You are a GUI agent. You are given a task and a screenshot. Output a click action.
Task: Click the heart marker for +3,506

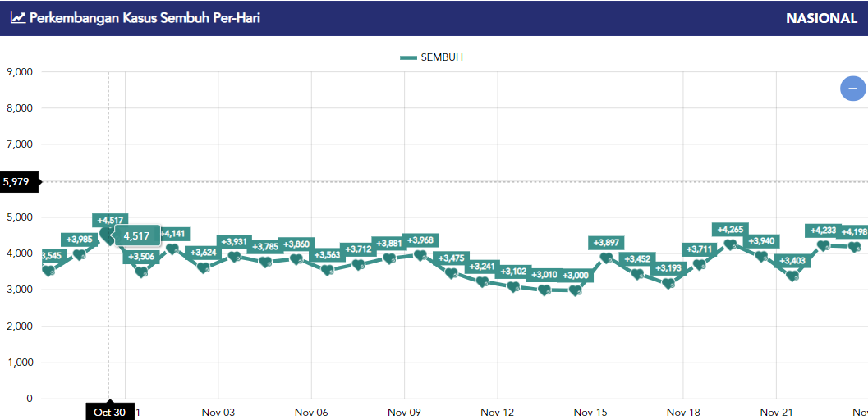[141, 272]
